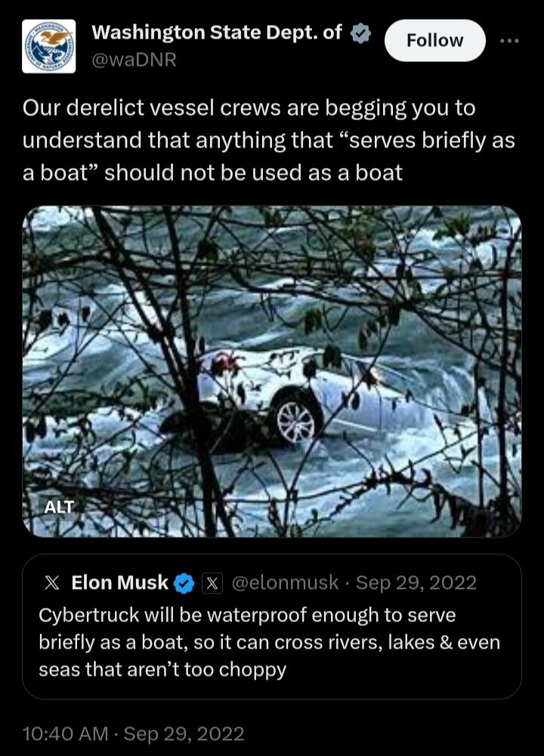
Task: Visit the @waDNR handle link
Action: click(x=134, y=60)
